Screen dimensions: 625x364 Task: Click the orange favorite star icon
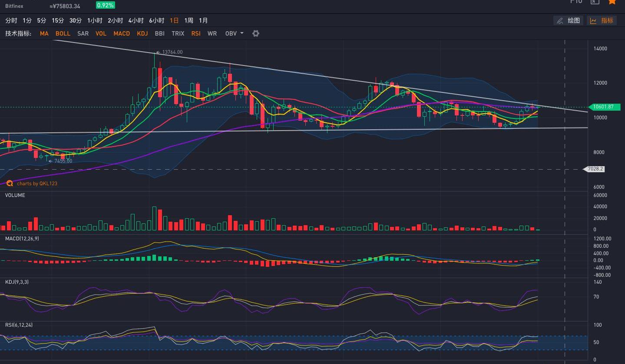click(612, 2)
